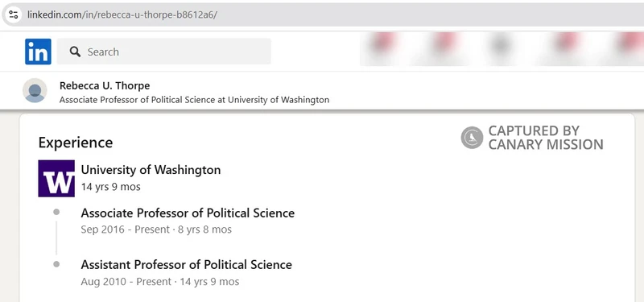Image resolution: width=644 pixels, height=302 pixels.
Task: Focus the LinkedIn Search field
Action: coord(164,52)
